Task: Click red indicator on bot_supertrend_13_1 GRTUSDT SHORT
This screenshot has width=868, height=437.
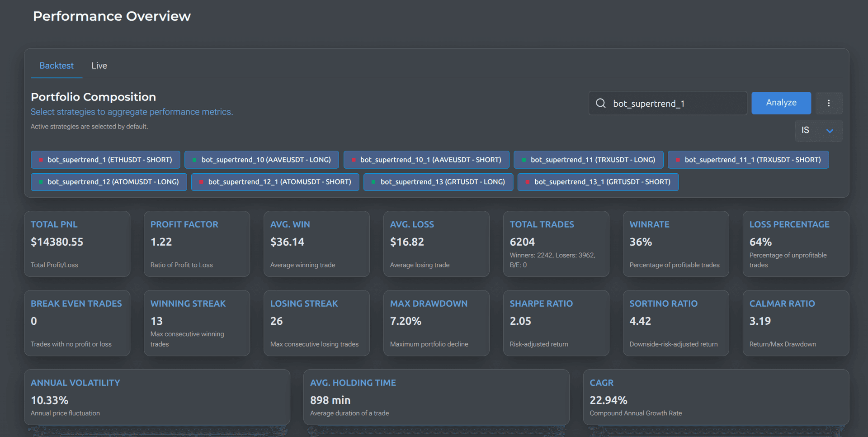Action: click(x=528, y=182)
